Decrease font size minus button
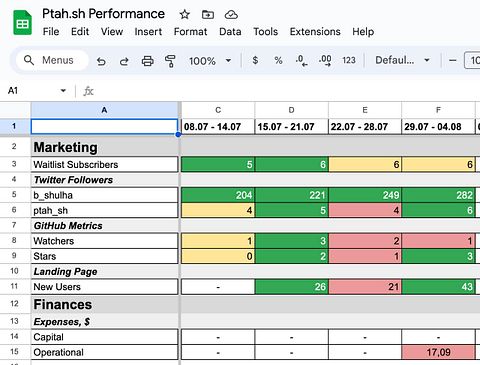Viewport: 480px width, 365px height. click(x=452, y=60)
